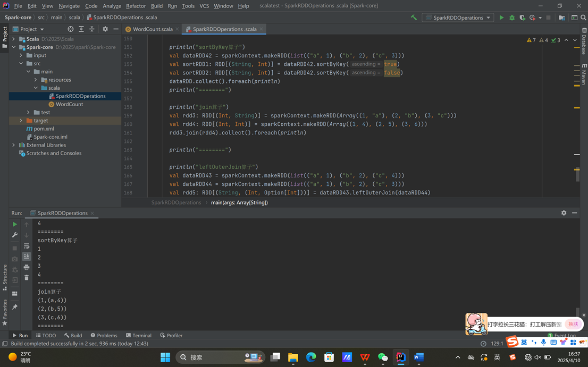The image size is (588, 367).
Task: Click the green hammer Build Project icon
Action: [x=414, y=17]
